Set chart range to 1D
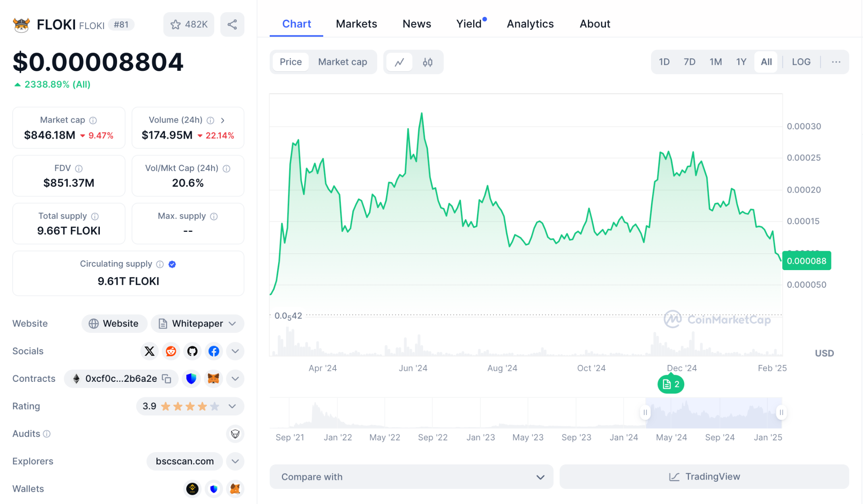The height and width of the screenshot is (504, 863). coord(664,62)
